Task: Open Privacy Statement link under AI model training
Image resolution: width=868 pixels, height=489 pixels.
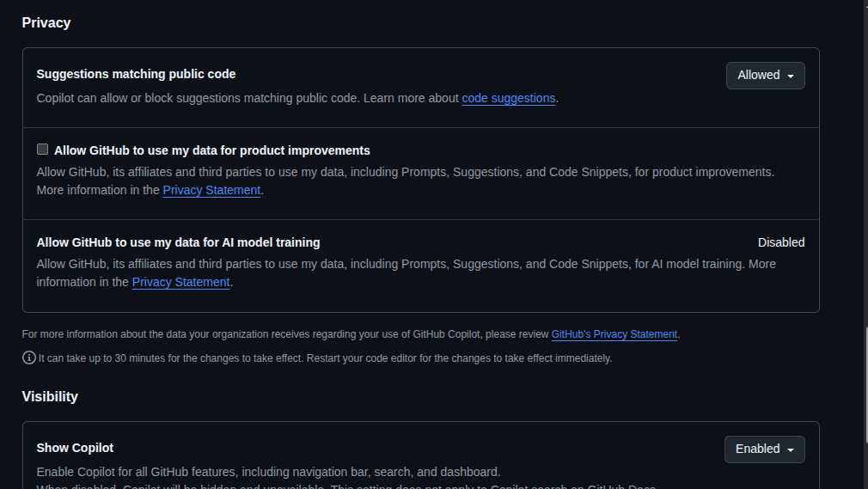Action: (x=180, y=282)
